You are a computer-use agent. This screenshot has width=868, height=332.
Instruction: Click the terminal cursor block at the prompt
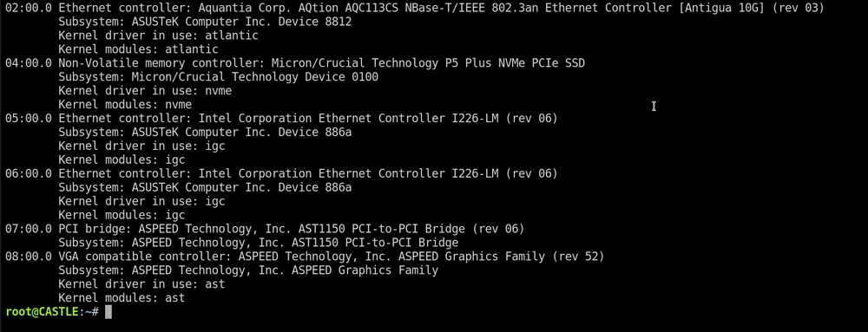click(108, 312)
